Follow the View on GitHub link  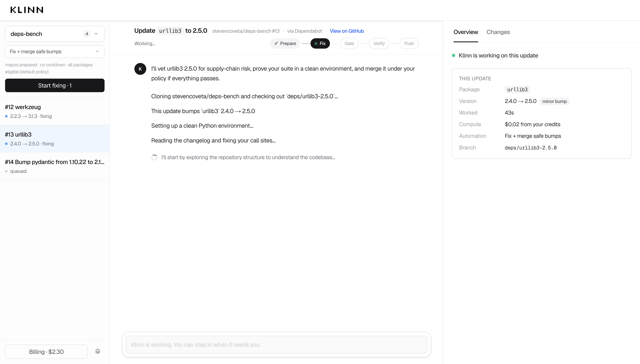tap(347, 31)
